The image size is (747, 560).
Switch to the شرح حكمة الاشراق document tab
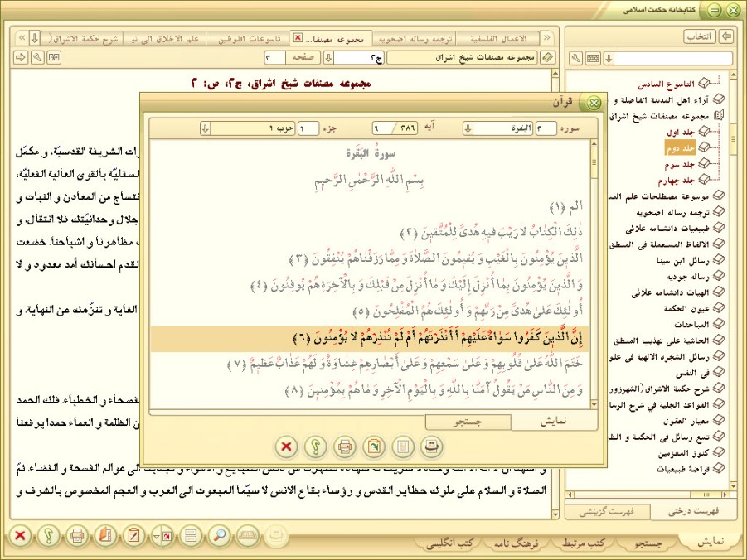82,39
